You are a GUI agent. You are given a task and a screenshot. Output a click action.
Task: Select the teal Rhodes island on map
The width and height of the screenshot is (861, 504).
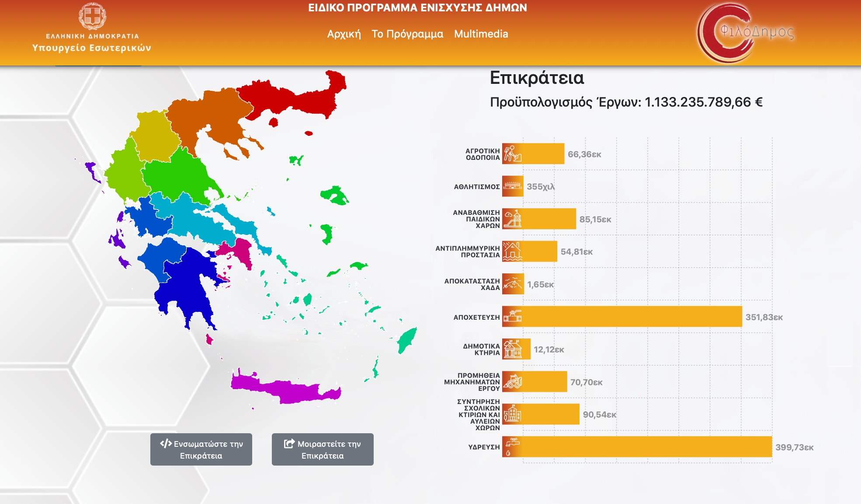point(407,340)
